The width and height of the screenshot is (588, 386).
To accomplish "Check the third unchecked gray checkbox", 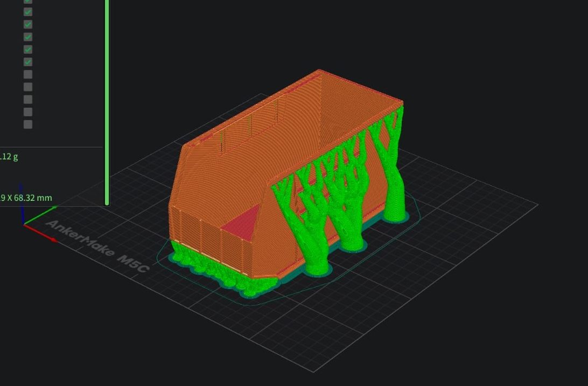I will pos(28,100).
